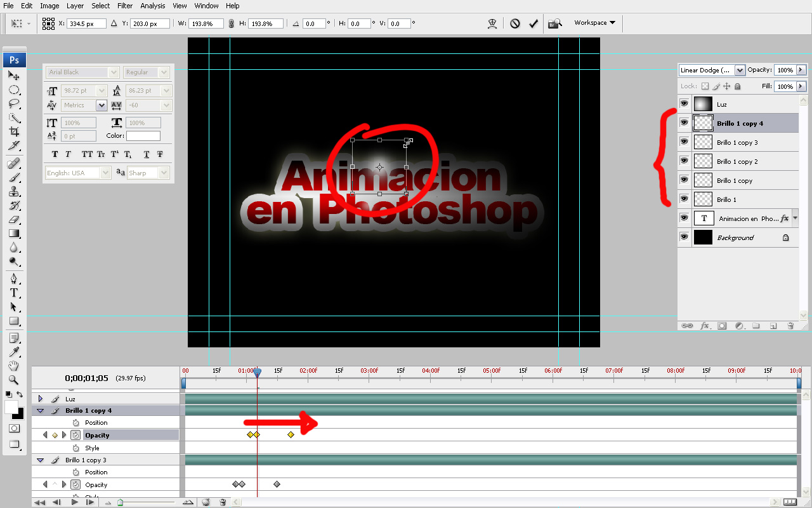The height and width of the screenshot is (508, 812).
Task: Commit the transform with the checkmark
Action: pos(534,23)
